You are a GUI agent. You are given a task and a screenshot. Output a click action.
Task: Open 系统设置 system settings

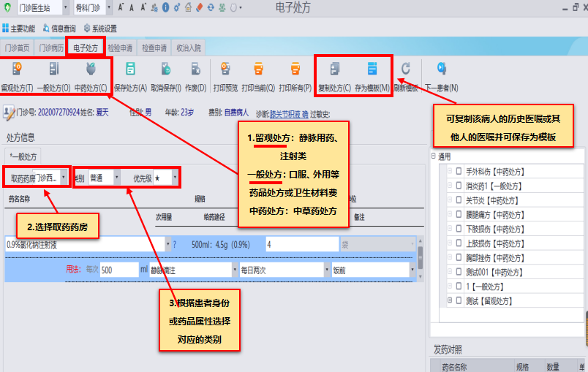[x=100, y=29]
